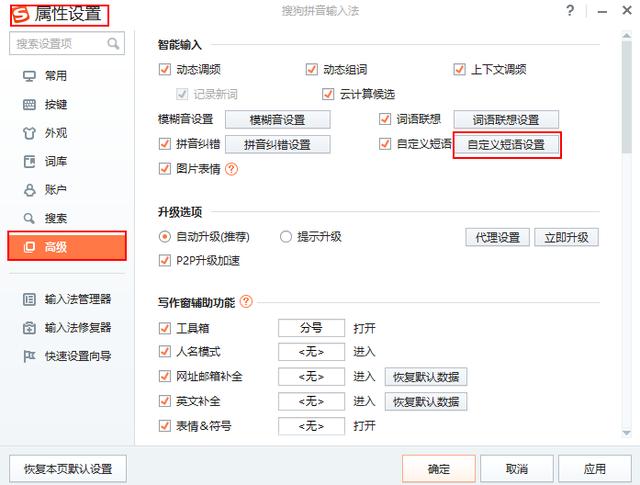Viewport: 640px width, 485px height.
Task: Click the help icon next to 图片表情
Action: pos(231,169)
